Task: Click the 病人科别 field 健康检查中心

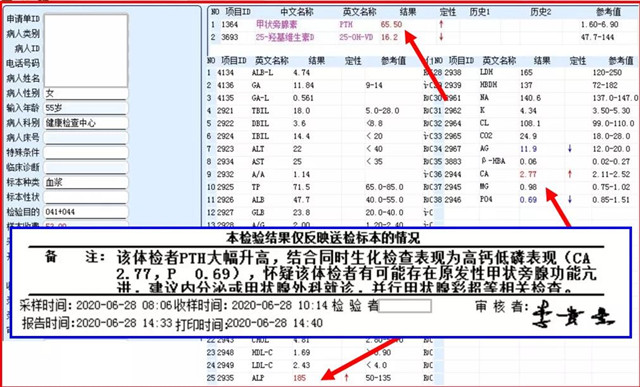Action: (86, 123)
